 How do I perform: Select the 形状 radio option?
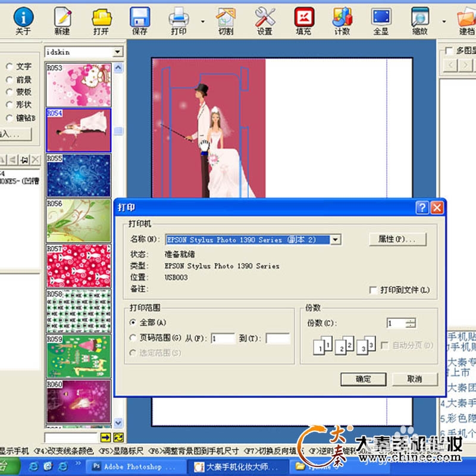tap(9, 105)
